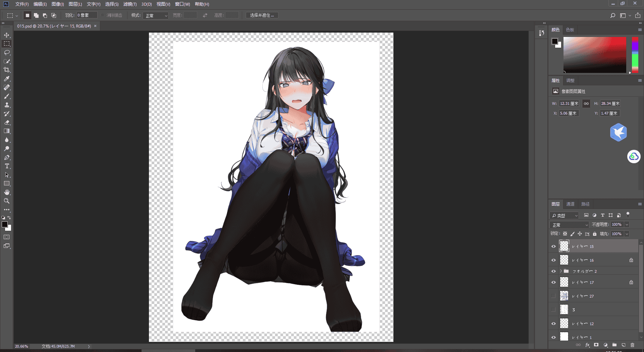Image resolution: width=644 pixels, height=352 pixels.
Task: Select the Quick Selection tool
Action: point(7,61)
